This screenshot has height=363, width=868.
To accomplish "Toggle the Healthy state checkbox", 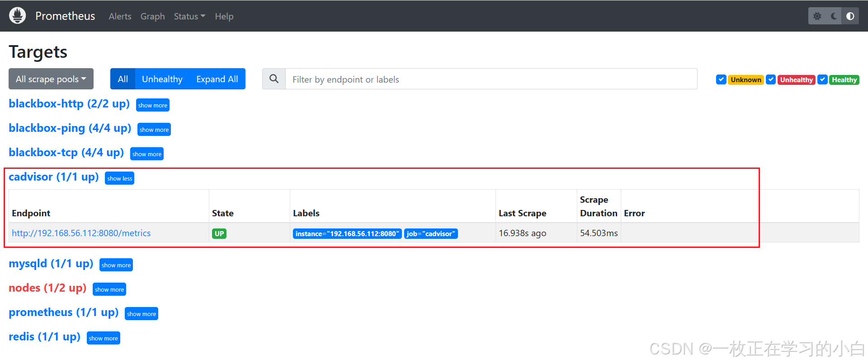I will click(x=822, y=79).
